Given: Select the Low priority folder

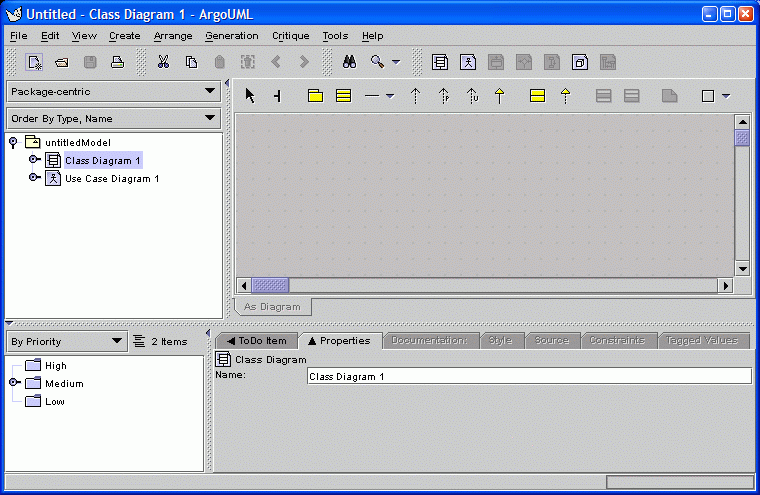Looking at the screenshot, I should (55, 401).
